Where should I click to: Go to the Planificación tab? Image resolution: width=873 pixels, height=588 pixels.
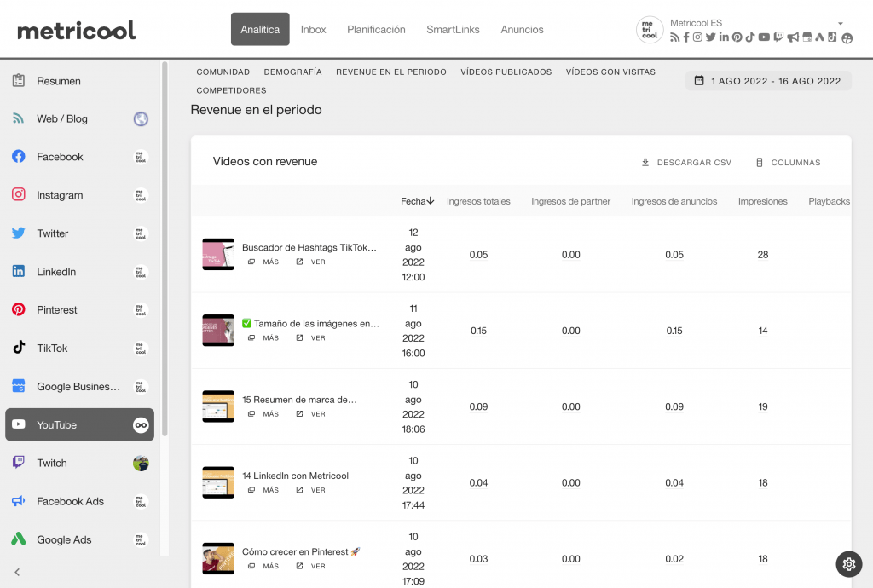[376, 30]
